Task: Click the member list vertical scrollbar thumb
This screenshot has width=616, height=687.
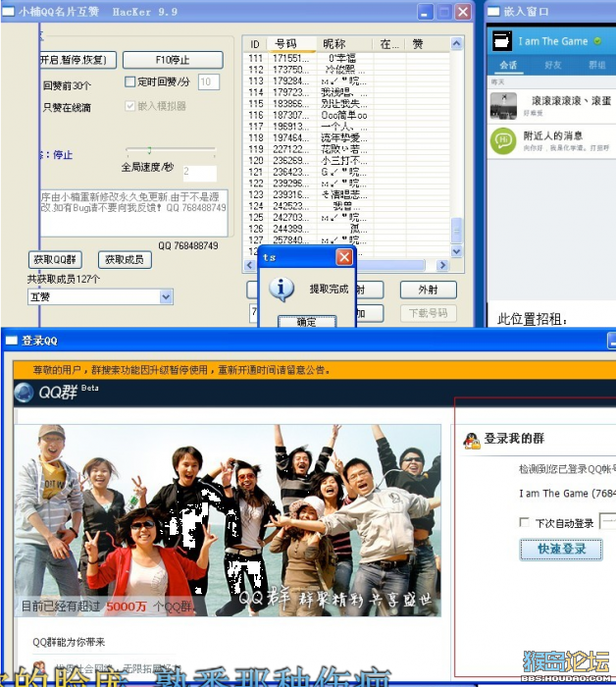Action: tap(456, 230)
